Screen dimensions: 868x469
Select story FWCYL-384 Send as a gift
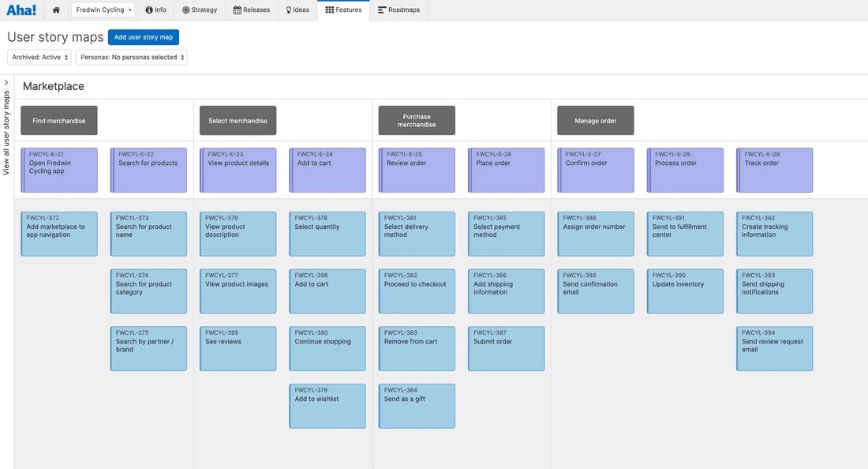click(417, 406)
